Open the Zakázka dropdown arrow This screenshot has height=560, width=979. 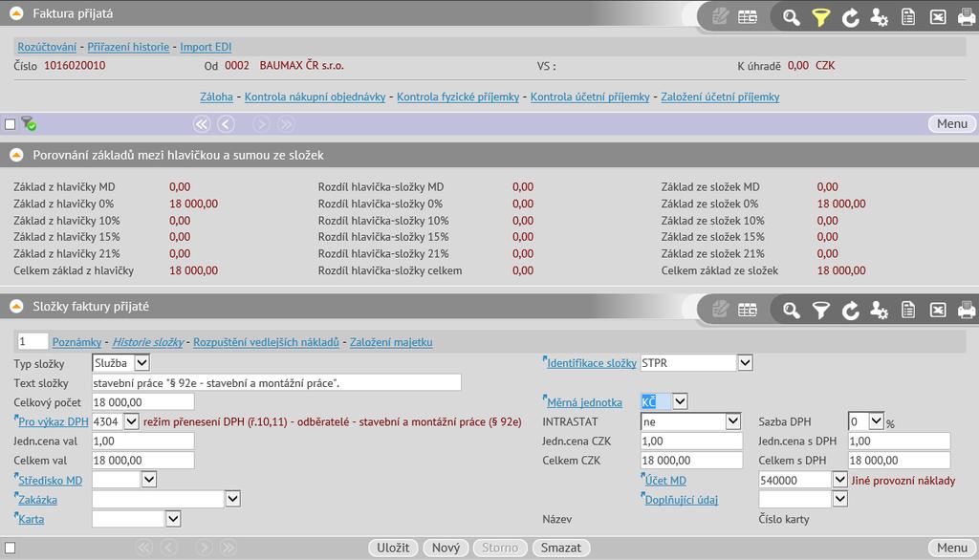click(232, 499)
